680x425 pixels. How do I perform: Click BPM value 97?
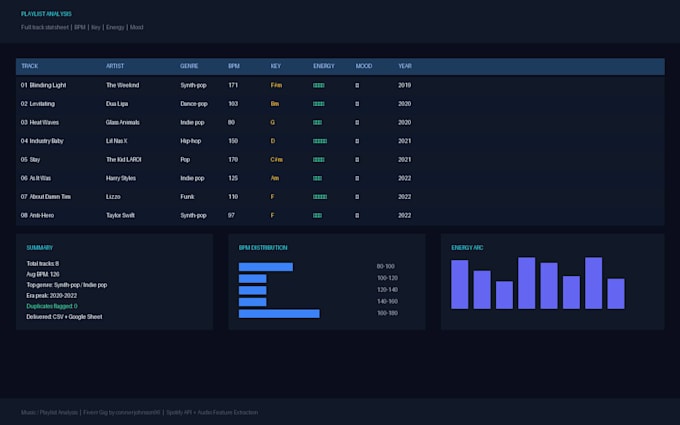click(x=232, y=216)
